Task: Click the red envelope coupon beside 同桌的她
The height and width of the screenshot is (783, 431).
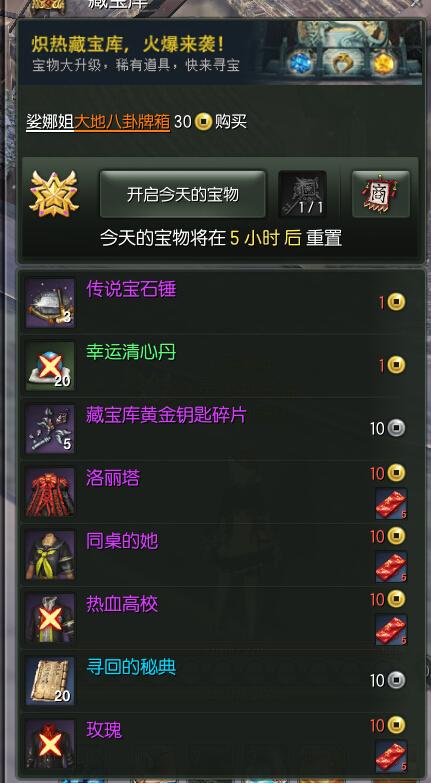Action: 392,566
